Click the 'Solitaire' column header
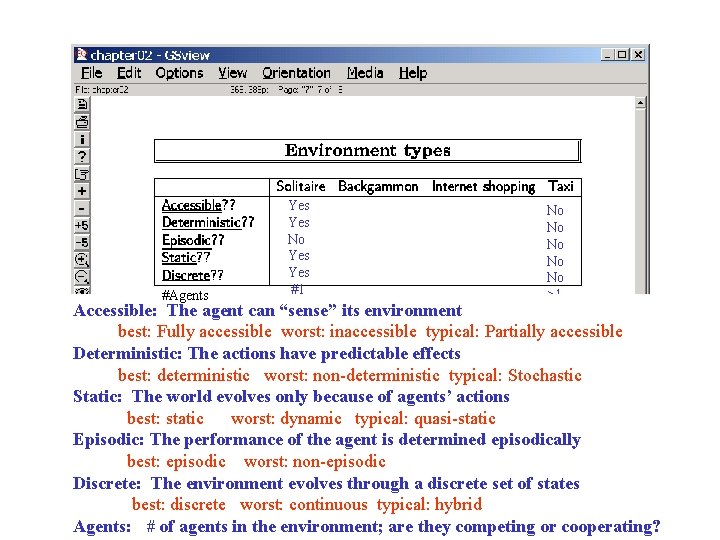This screenshot has height=540, width=720. [x=301, y=186]
